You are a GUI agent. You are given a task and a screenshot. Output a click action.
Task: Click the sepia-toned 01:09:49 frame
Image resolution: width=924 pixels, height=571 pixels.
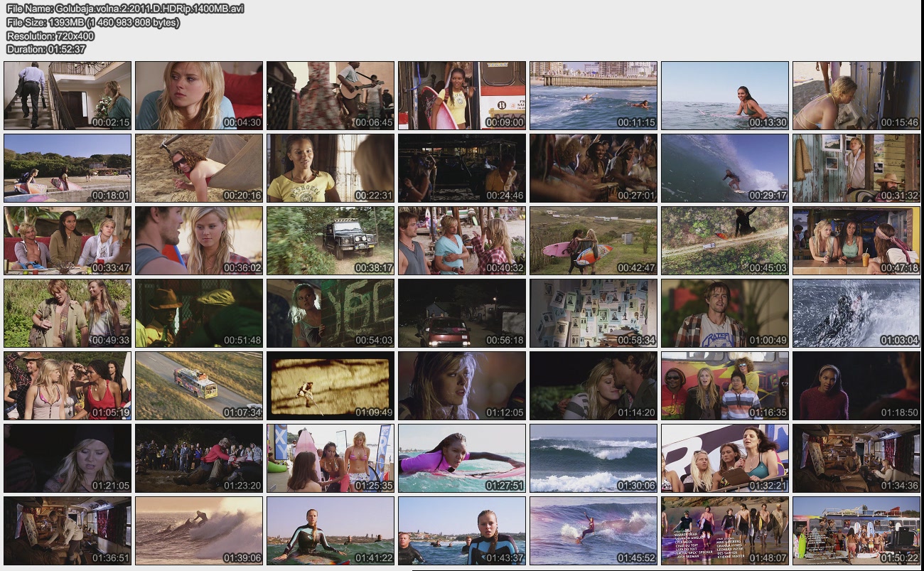point(331,386)
